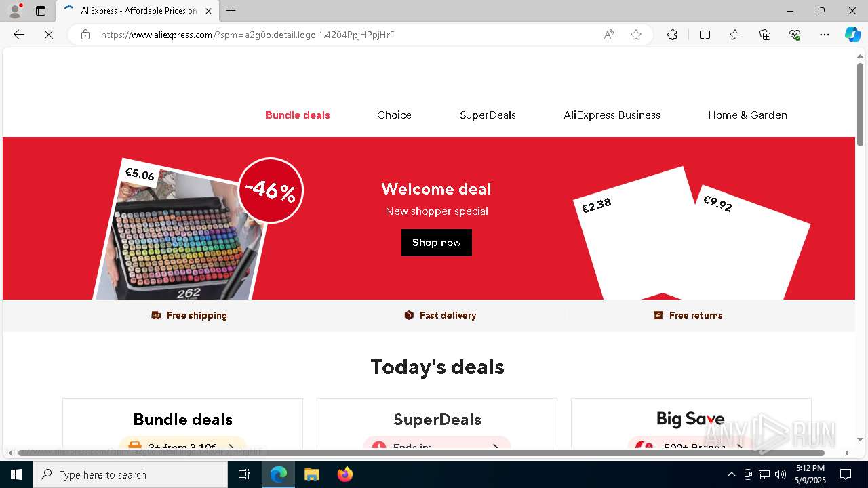Open the Favorites list icon
The height and width of the screenshot is (488, 868).
click(735, 35)
